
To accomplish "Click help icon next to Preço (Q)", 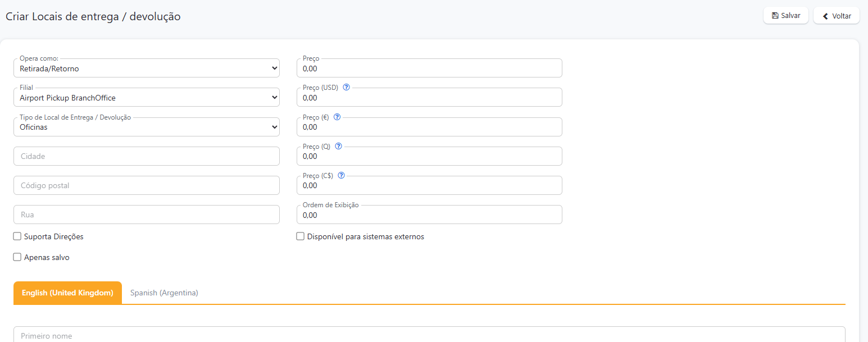I will pyautogui.click(x=338, y=146).
